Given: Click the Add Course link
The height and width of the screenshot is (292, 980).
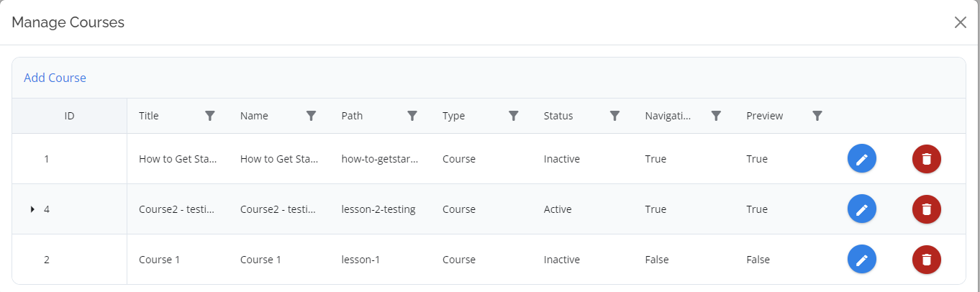Looking at the screenshot, I should coord(55,78).
